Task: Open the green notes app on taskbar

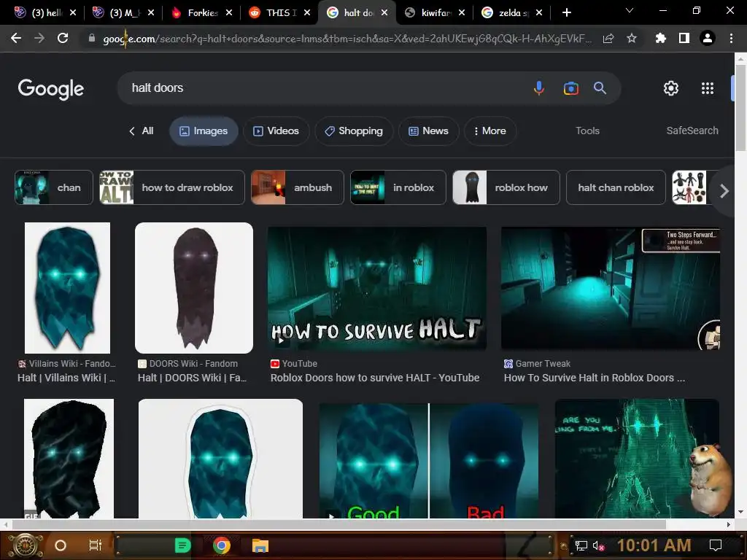Action: [182, 545]
